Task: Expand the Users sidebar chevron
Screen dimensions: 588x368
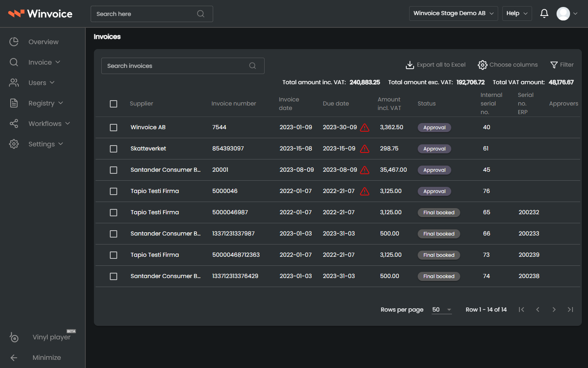Action: pyautogui.click(x=52, y=82)
